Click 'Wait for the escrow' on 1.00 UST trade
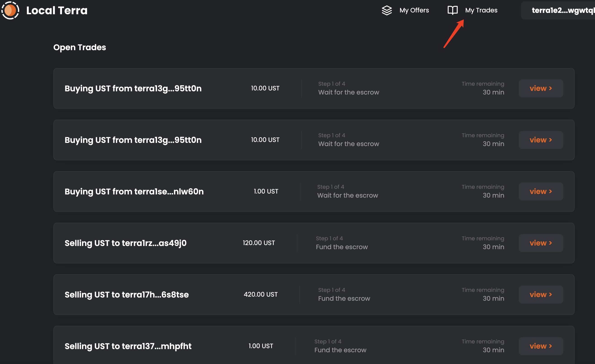Screen dimensions: 595x364 [347, 196]
